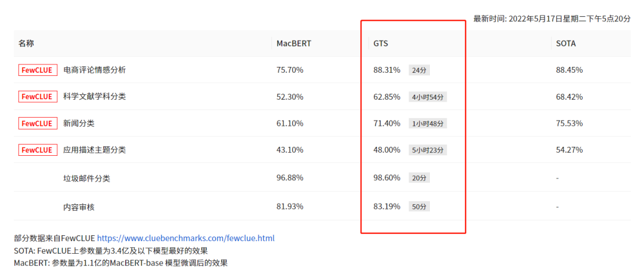Select the 垃圾邮件分类 row name
Screen dimensions: 644x277
(86, 178)
